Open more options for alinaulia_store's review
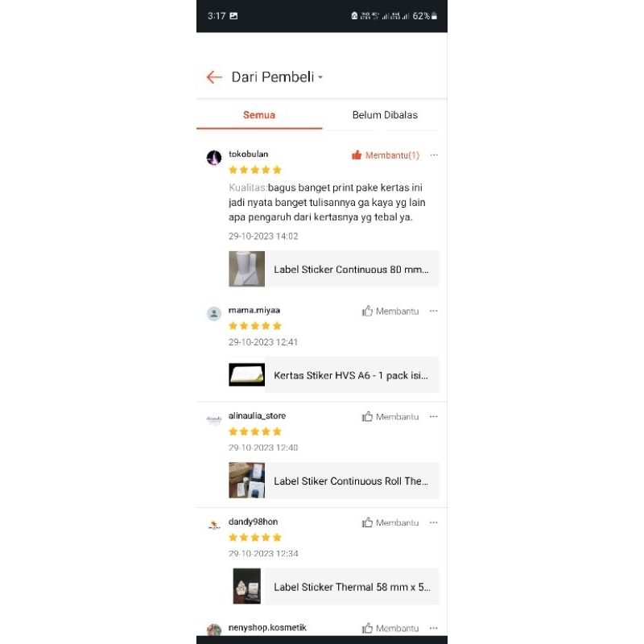 (x=434, y=416)
